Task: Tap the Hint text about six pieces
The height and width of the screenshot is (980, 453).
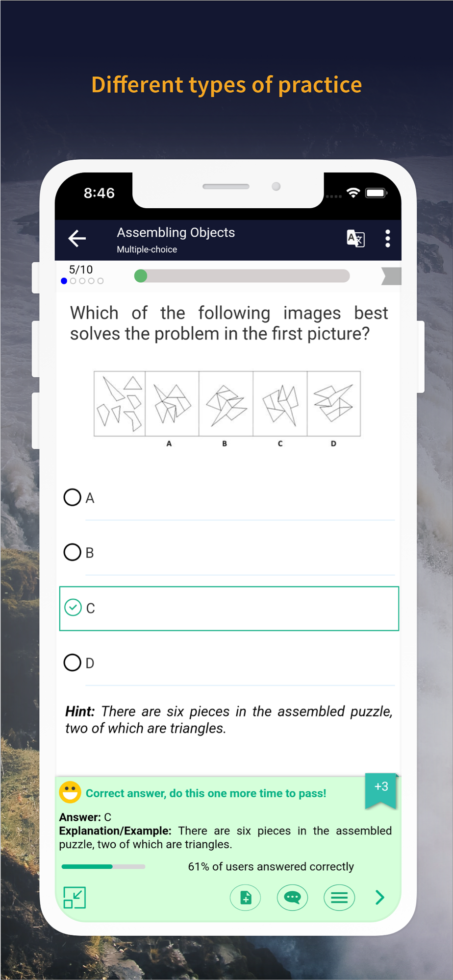Action: pos(229,720)
